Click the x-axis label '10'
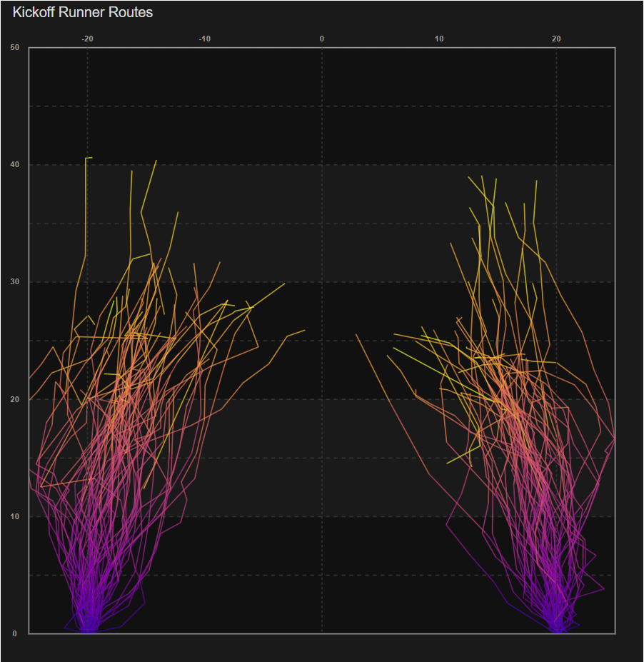 439,39
